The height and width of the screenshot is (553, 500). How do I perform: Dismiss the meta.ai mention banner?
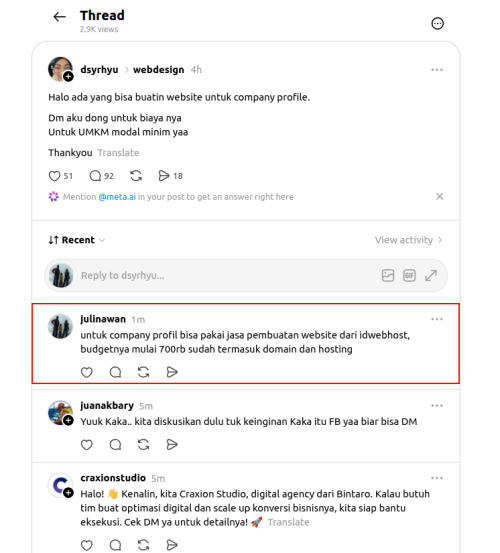pyautogui.click(x=439, y=196)
